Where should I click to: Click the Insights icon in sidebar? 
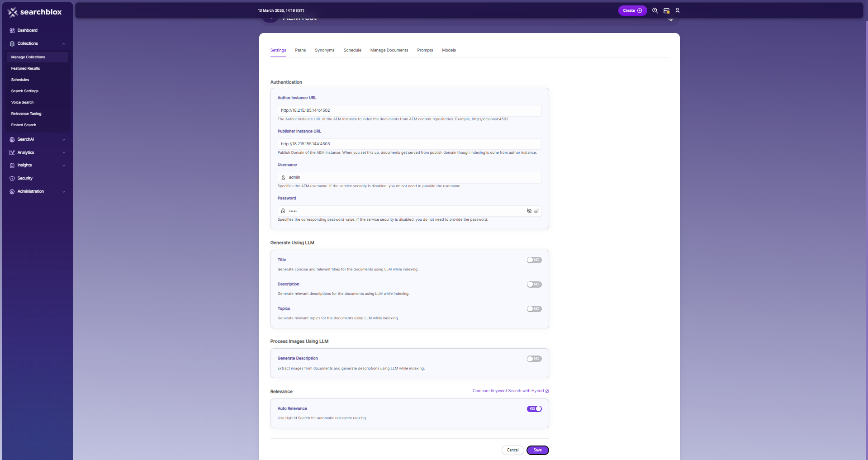click(x=12, y=166)
